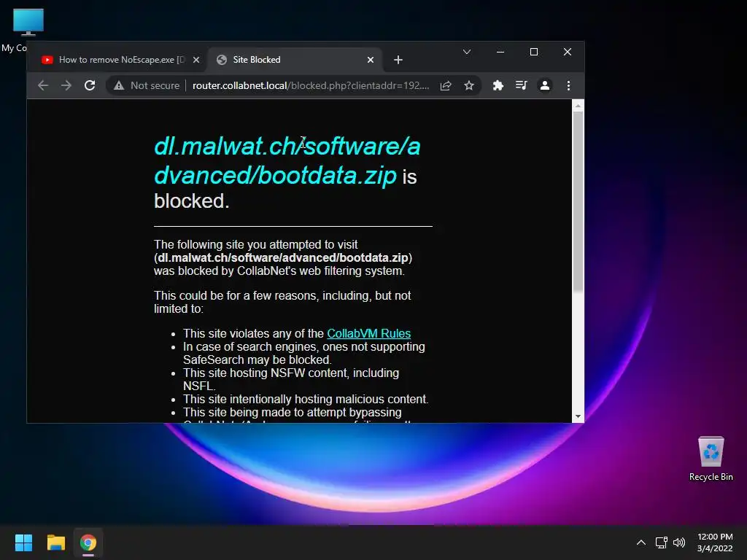The height and width of the screenshot is (560, 747).
Task: Click the 12:00 PM clock and date
Action: pos(715,542)
